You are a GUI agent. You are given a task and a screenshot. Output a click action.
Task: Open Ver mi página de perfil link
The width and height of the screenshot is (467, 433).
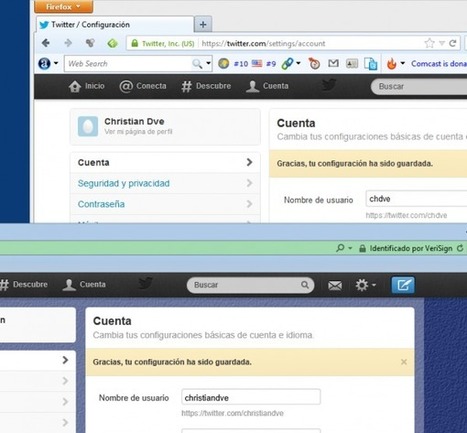(138, 132)
